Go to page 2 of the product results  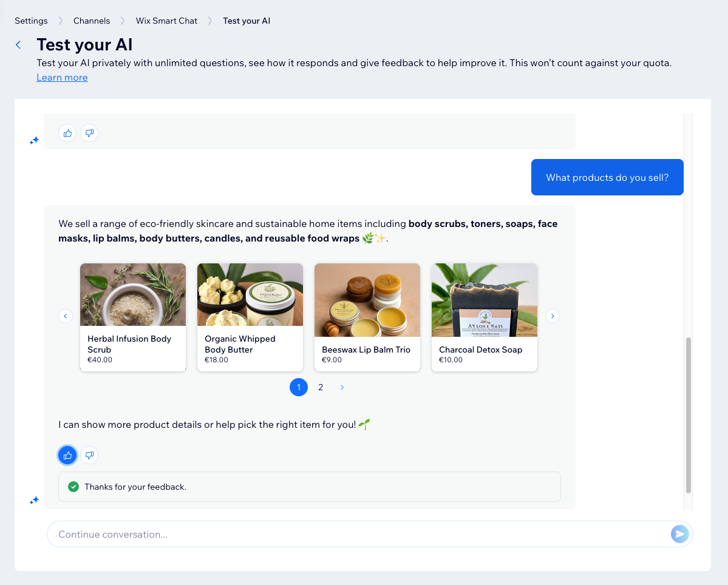click(321, 387)
